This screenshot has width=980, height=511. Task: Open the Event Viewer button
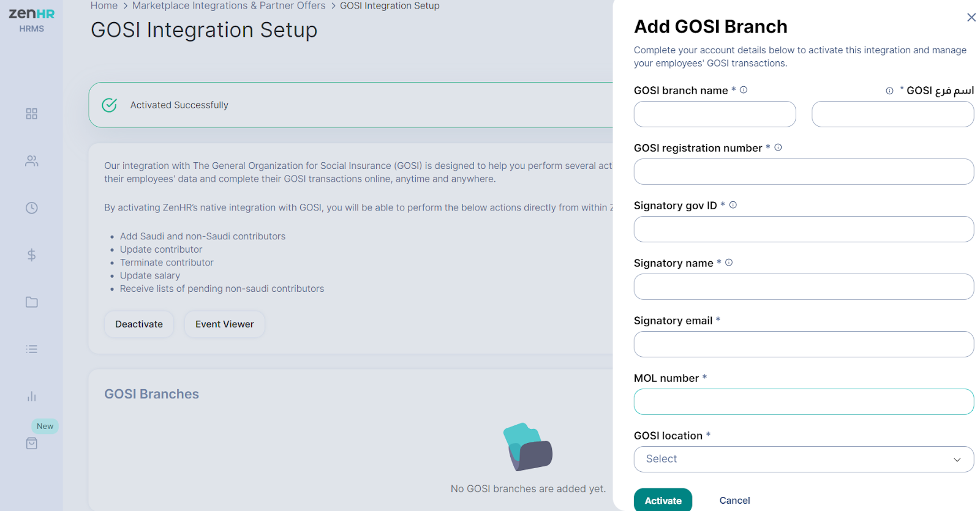click(x=225, y=324)
